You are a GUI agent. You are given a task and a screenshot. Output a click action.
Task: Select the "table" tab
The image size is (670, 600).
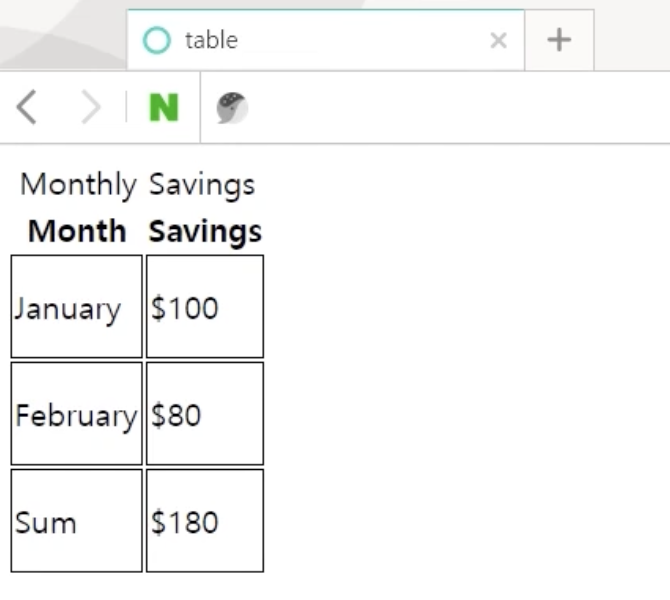point(326,40)
